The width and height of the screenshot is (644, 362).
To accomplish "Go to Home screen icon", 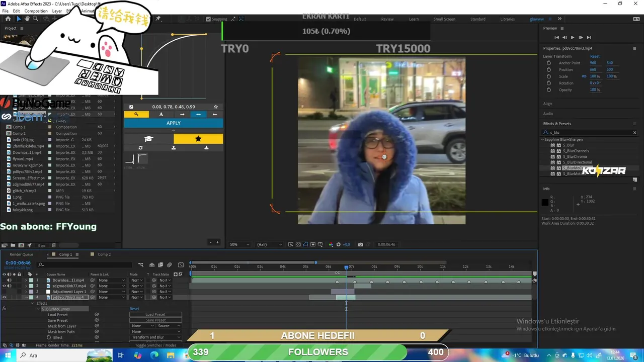I will (8, 19).
